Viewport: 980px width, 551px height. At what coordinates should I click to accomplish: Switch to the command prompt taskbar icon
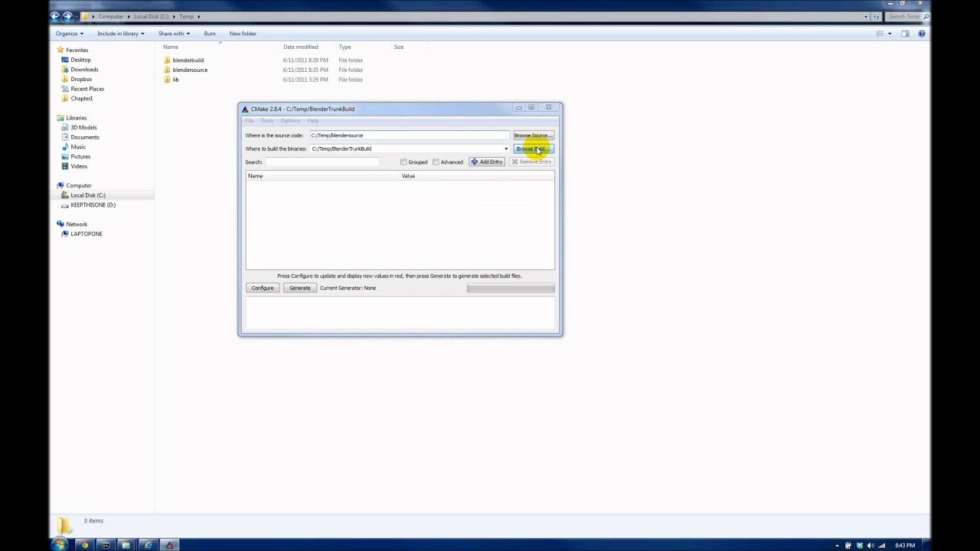click(106, 545)
